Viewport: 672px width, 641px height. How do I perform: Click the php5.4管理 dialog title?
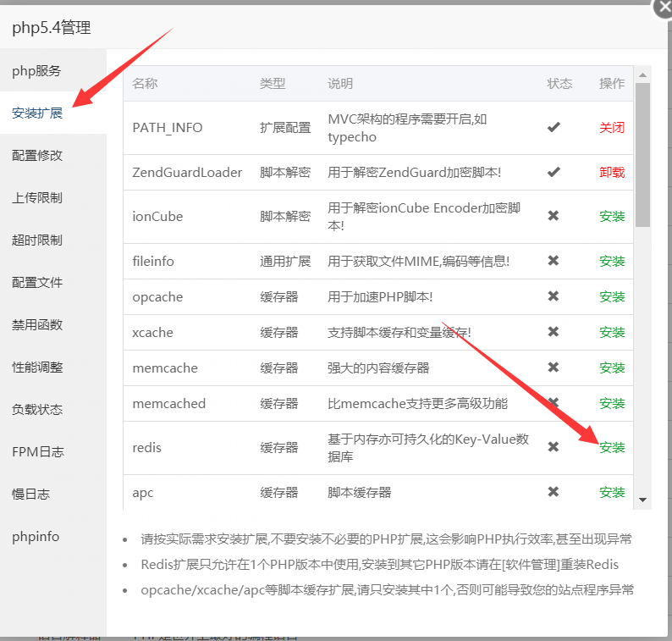52,28
